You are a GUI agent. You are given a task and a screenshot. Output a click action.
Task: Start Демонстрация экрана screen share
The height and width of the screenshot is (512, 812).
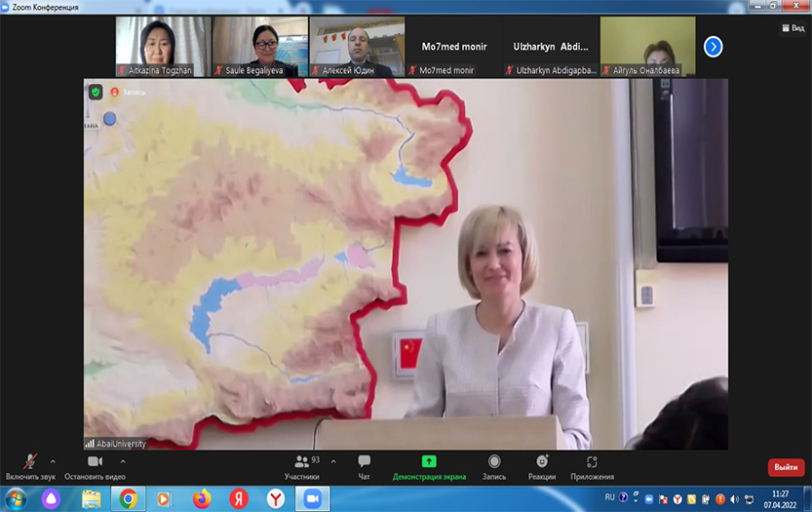tap(429, 466)
